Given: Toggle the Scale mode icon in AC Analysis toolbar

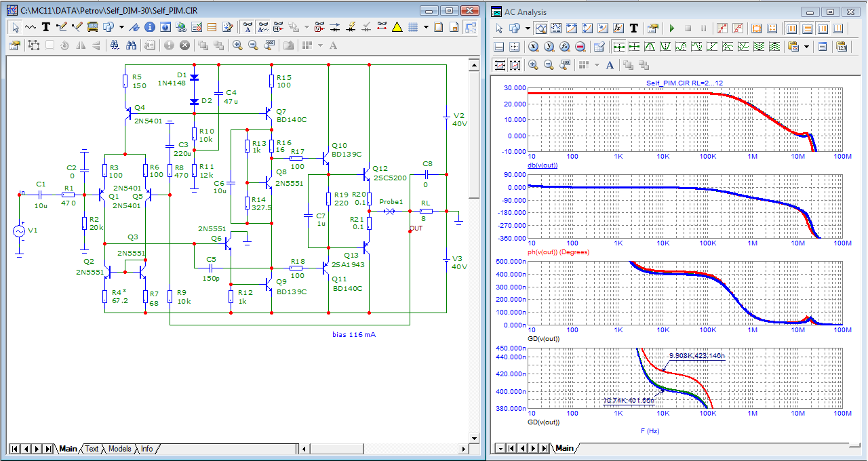Looking at the screenshot, I should coord(540,28).
